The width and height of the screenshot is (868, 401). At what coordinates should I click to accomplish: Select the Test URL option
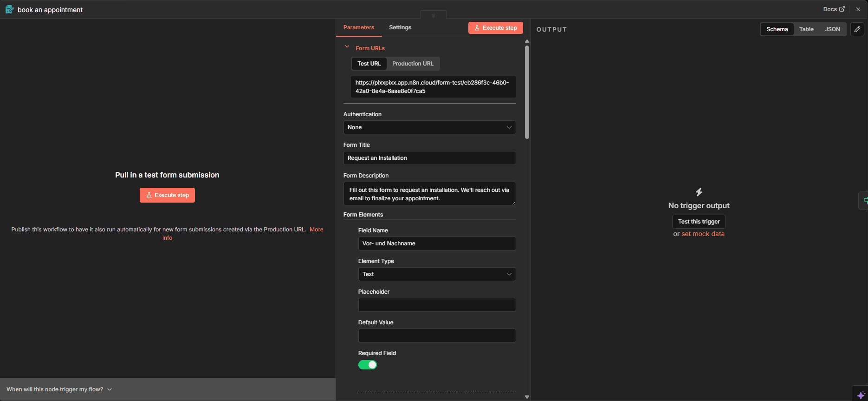pyautogui.click(x=369, y=64)
